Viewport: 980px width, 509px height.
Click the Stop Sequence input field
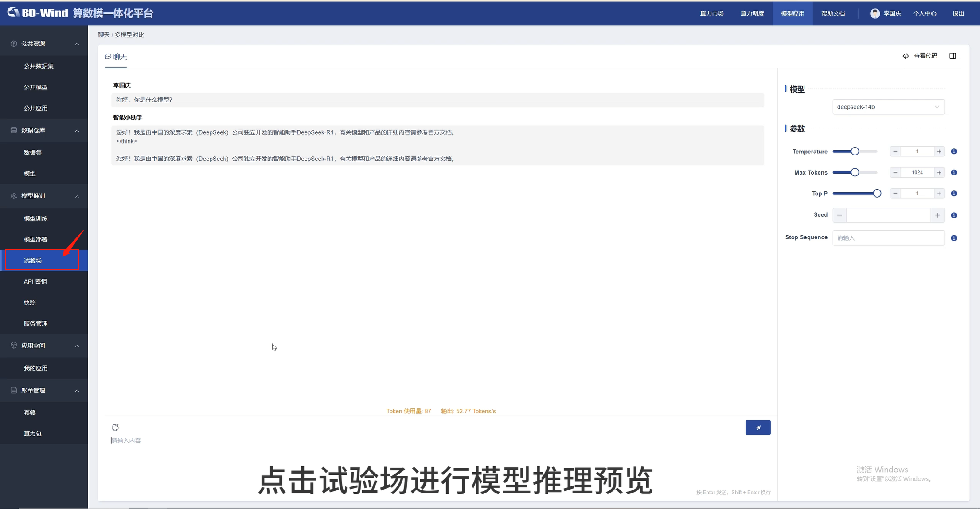click(888, 238)
